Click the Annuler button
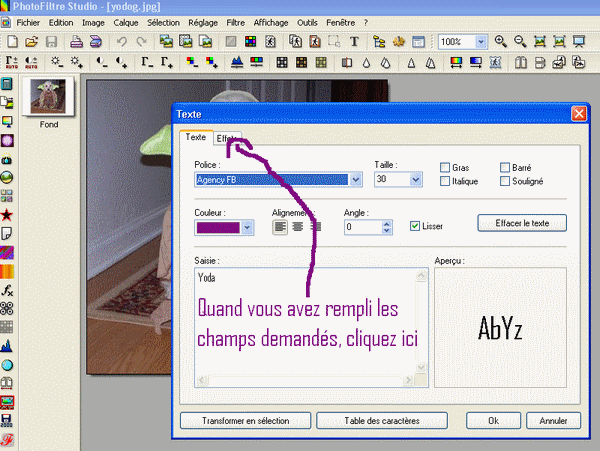This screenshot has width=600, height=451. [x=553, y=421]
